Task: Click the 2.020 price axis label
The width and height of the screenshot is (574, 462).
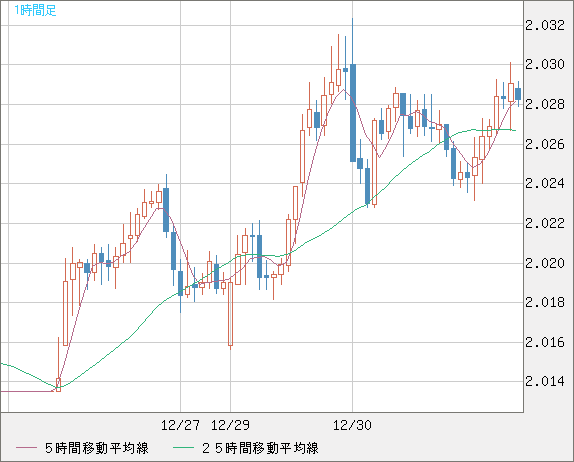Action: coord(545,263)
